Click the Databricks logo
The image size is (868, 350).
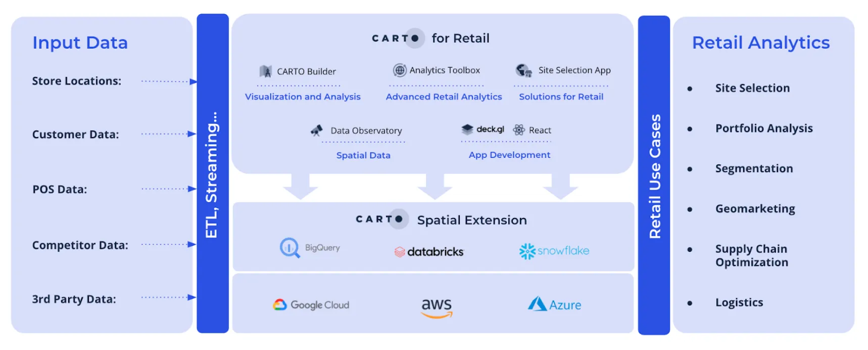[429, 251]
